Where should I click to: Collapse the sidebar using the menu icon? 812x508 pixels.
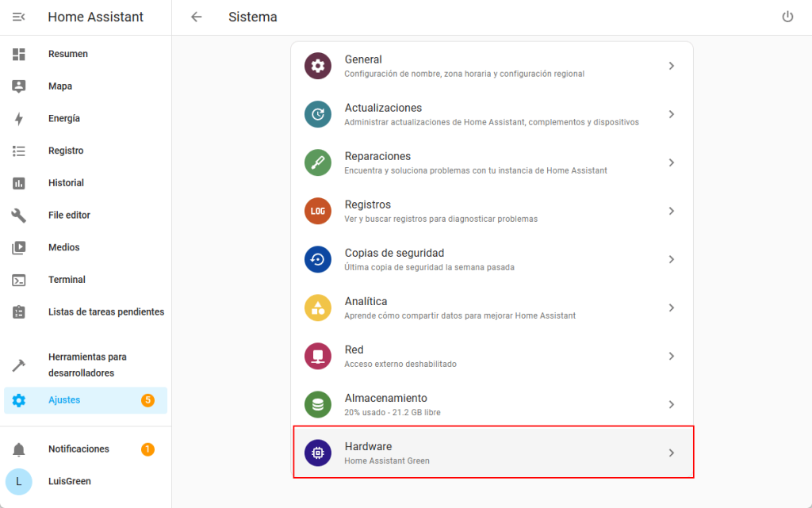(19, 17)
